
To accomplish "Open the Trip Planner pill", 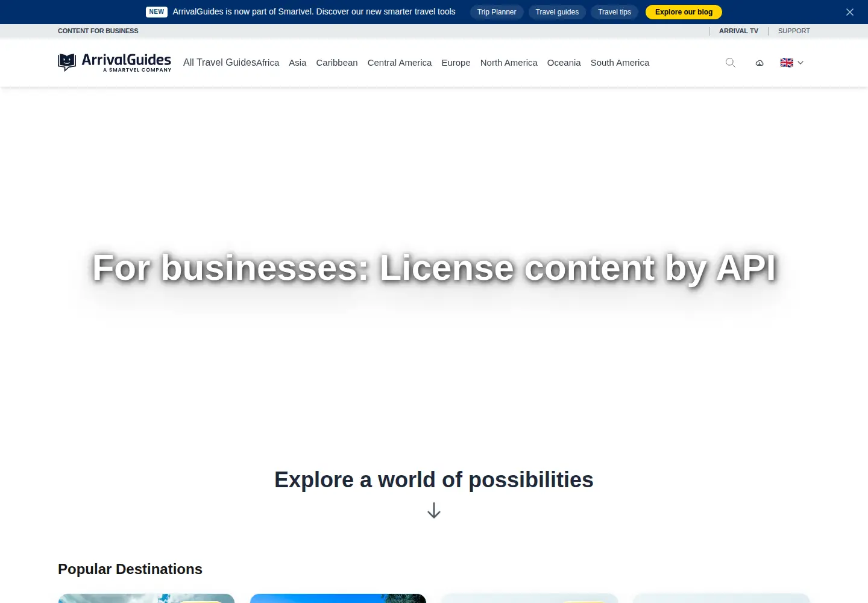I will (x=497, y=12).
